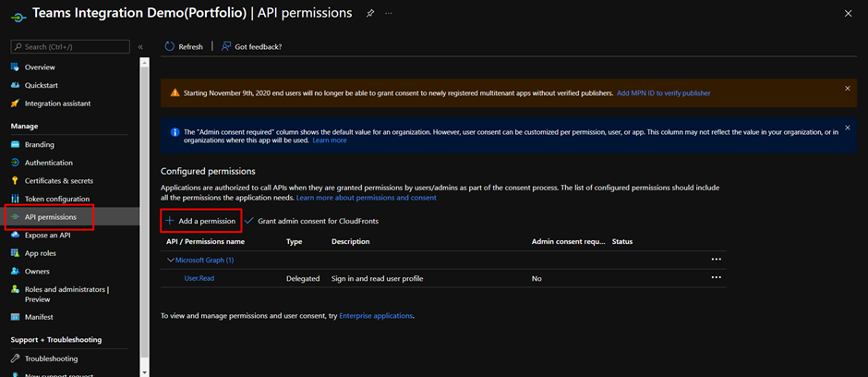Open Learn more link in the info banner
The height and width of the screenshot is (377, 868).
[x=330, y=140]
